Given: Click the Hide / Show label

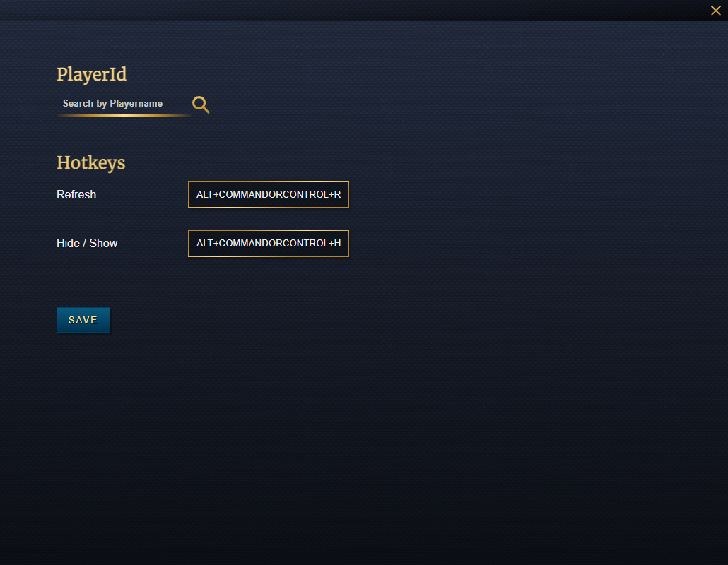Looking at the screenshot, I should point(87,243).
